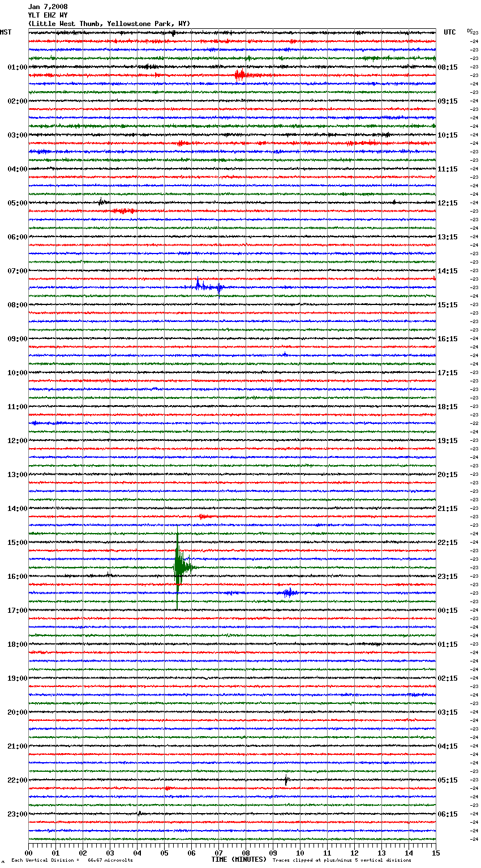
Task: Select the 01:00 MST hour label
Action: pyautogui.click(x=17, y=67)
